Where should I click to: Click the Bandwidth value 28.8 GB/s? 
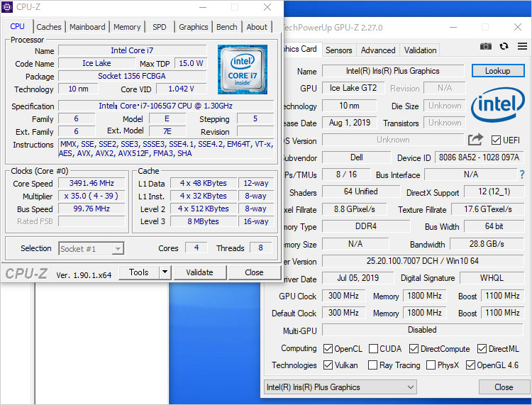click(x=487, y=244)
